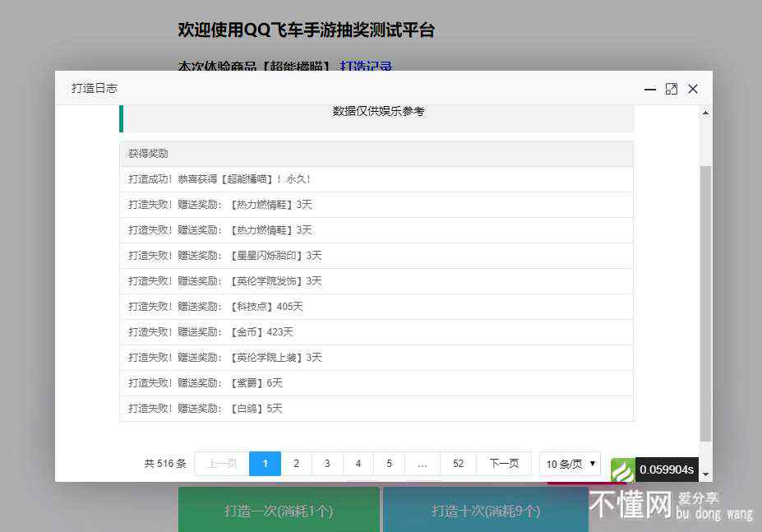Select row 【科技点】405天
The height and width of the screenshot is (532, 762).
376,307
